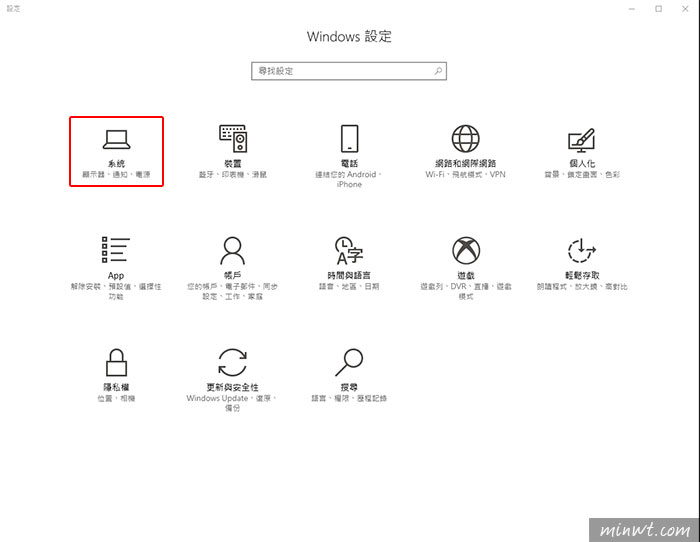Click the 電話 label text
This screenshot has height=542, width=700.
350,163
